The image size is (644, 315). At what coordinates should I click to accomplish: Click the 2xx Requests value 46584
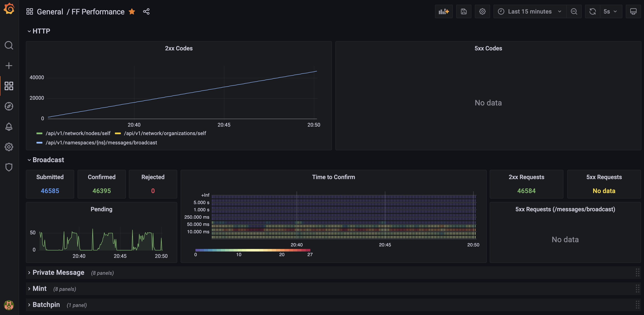pyautogui.click(x=527, y=191)
